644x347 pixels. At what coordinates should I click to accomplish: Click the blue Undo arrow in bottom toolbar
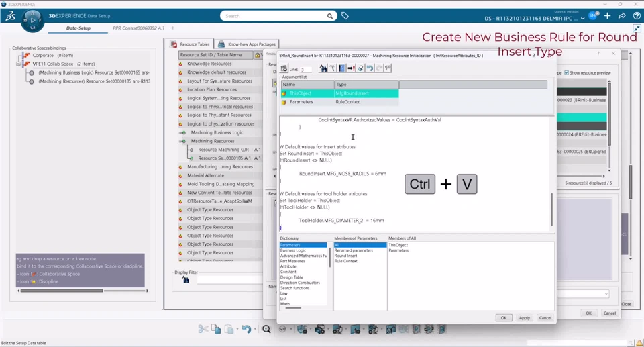246,329
